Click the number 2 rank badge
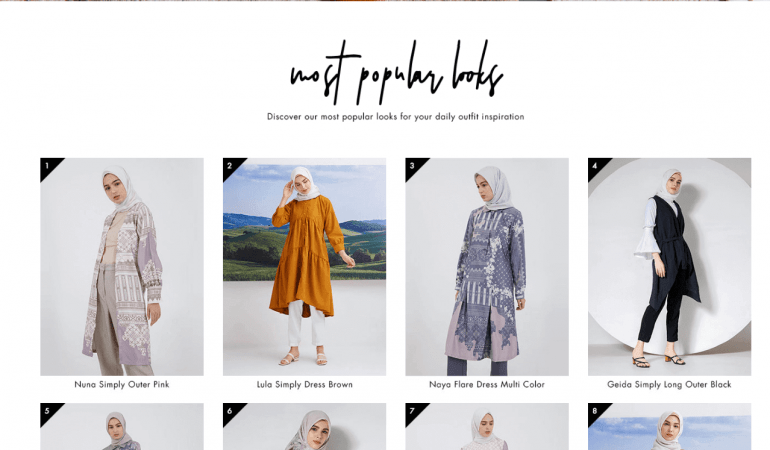 pyautogui.click(x=231, y=166)
